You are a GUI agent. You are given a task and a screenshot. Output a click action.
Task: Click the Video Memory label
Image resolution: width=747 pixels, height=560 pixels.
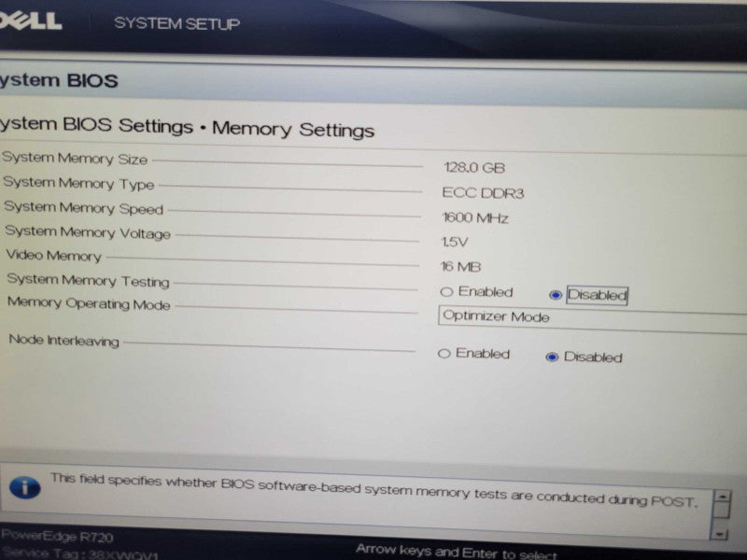(54, 255)
